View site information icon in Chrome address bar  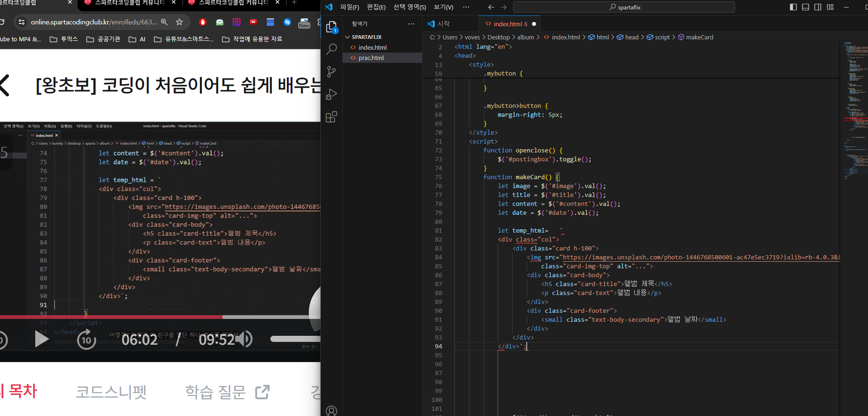[22, 22]
